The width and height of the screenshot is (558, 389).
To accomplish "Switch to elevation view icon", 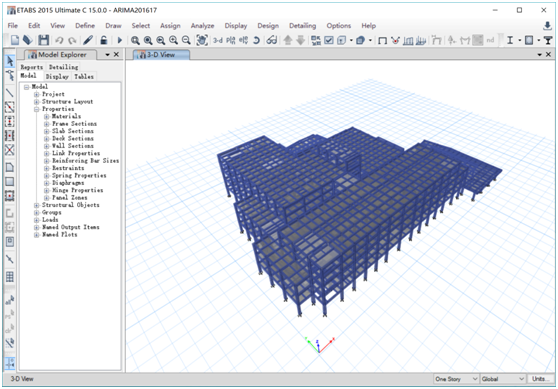I will [243, 41].
